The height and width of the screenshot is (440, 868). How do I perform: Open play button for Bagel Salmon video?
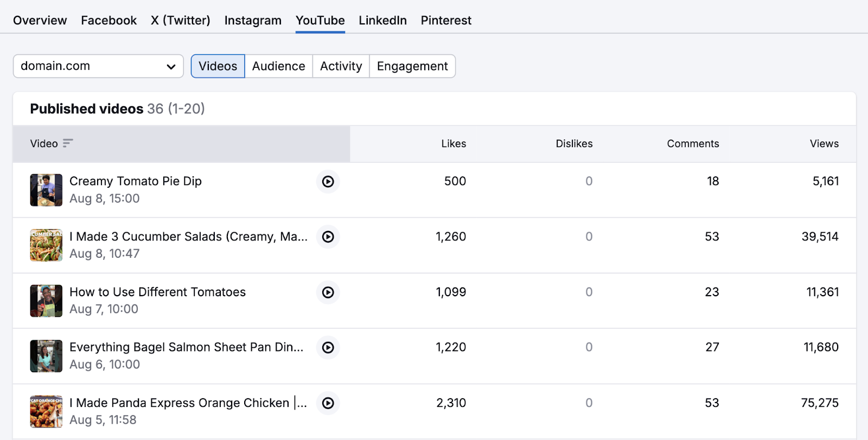pos(328,348)
